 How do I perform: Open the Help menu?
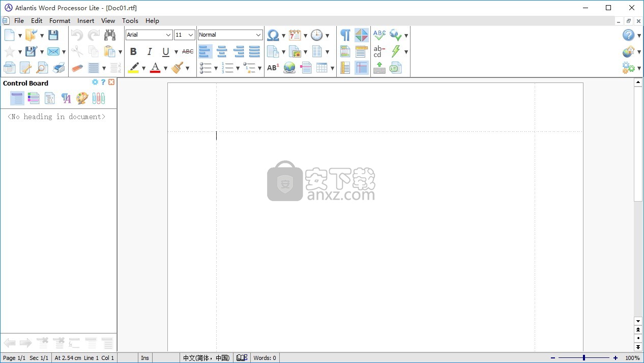[x=152, y=21]
